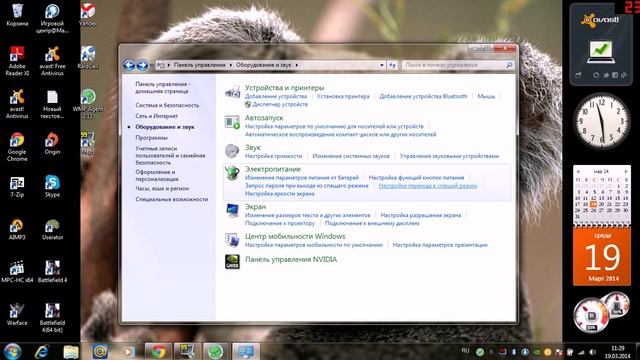Open the address bar history dropdown
The height and width of the screenshot is (360, 640).
[x=382, y=65]
